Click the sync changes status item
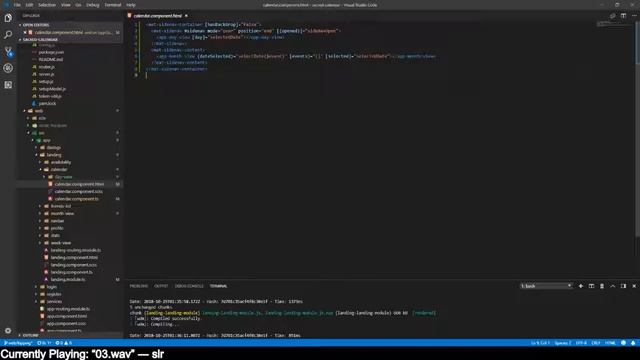Image resolution: width=640 pixels, height=360 pixels. (x=44, y=343)
